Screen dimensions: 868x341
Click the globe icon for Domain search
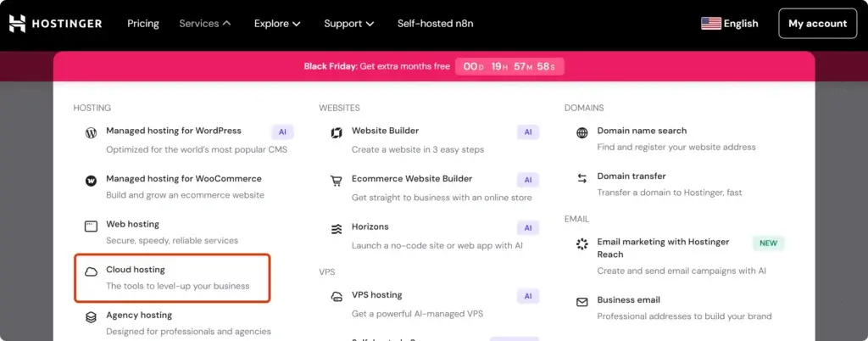582,133
